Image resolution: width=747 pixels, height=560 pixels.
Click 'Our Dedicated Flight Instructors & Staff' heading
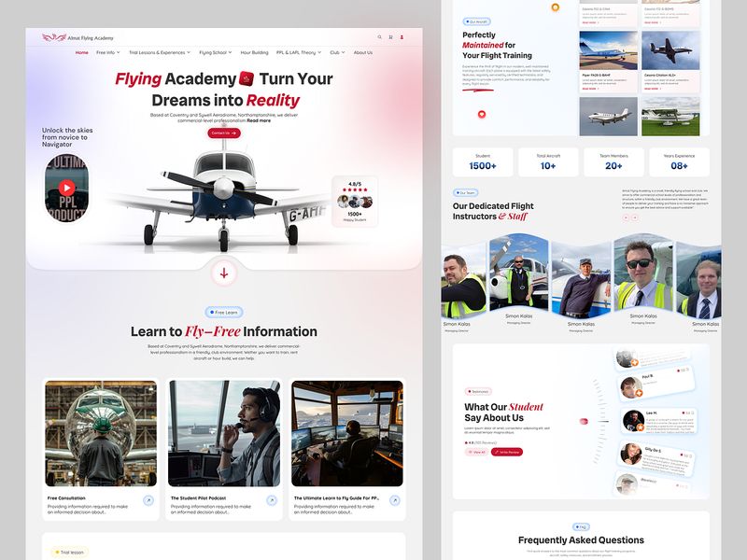coord(493,211)
